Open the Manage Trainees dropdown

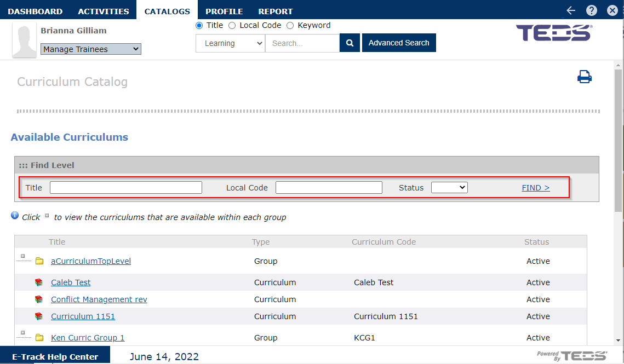click(x=91, y=49)
